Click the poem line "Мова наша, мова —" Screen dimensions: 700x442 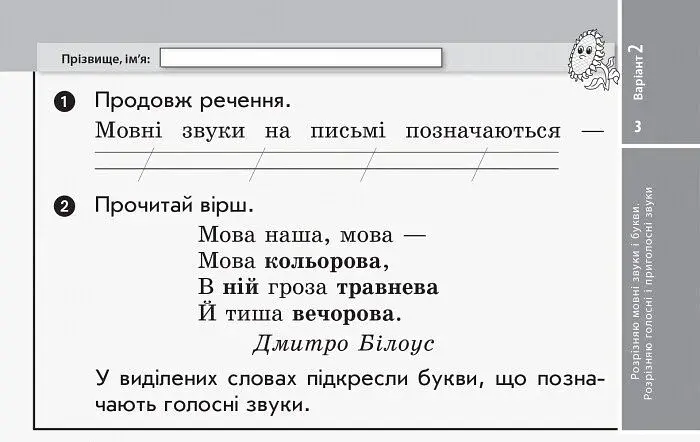click(312, 235)
